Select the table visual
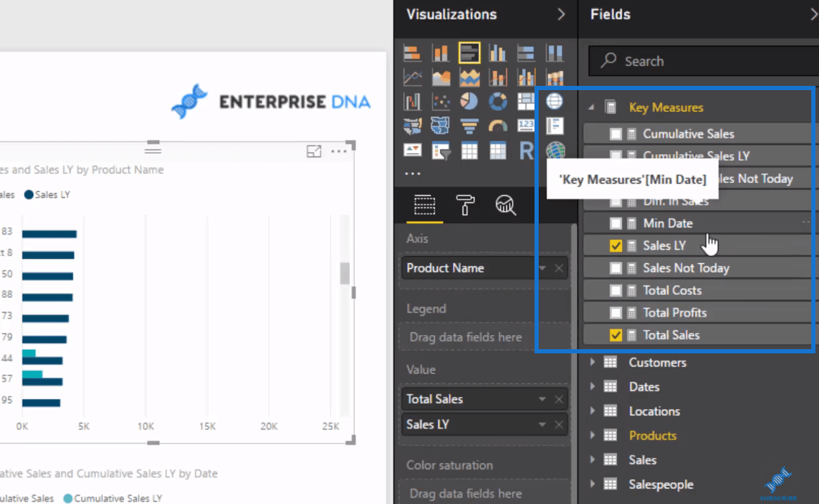 [x=469, y=151]
